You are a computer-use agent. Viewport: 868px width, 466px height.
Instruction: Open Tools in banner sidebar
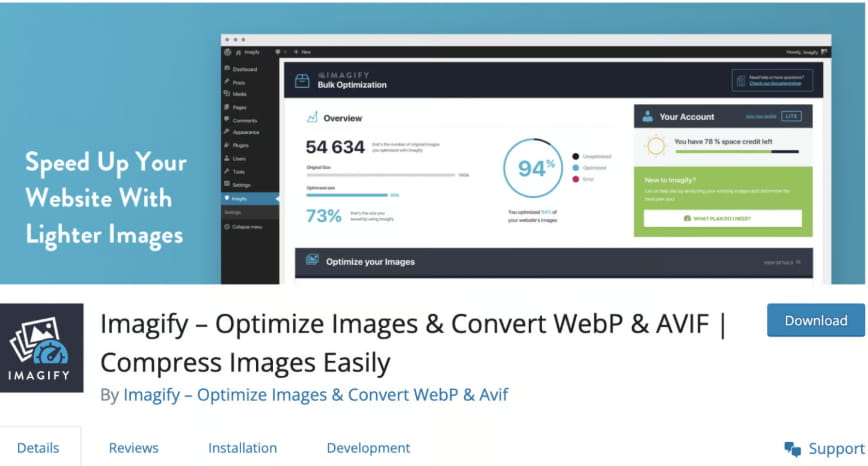pos(239,172)
